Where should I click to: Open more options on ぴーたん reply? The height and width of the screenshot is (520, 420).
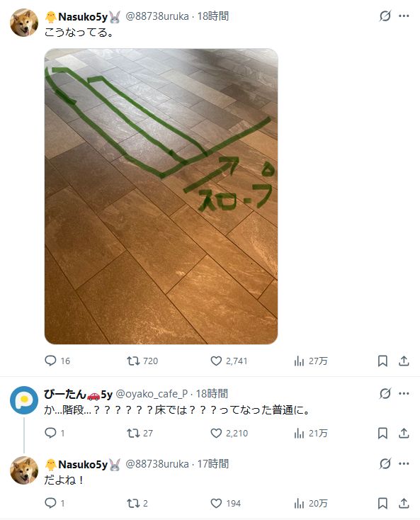point(404,394)
